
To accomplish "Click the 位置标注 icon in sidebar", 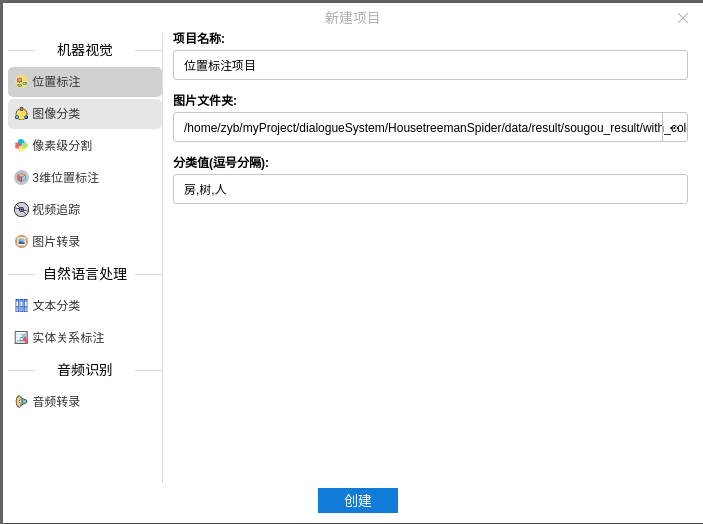I will click(21, 82).
